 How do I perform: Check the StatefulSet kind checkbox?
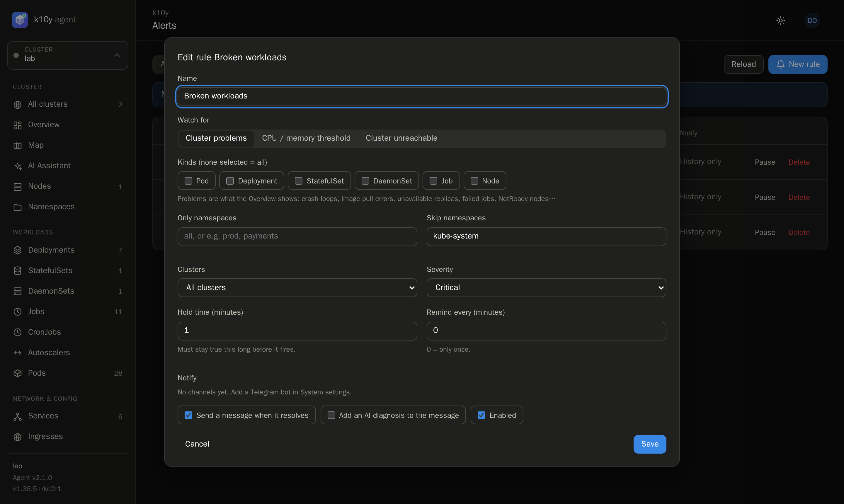pyautogui.click(x=299, y=181)
